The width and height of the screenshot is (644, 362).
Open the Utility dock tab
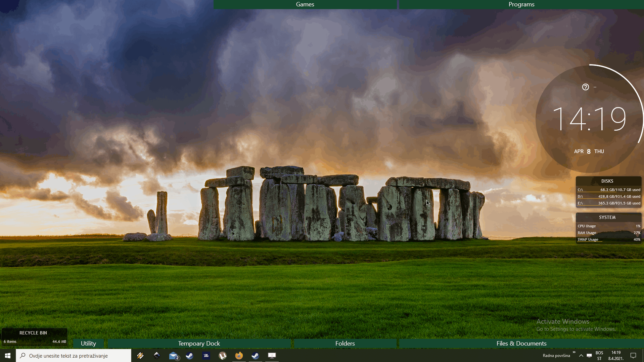[x=88, y=344]
